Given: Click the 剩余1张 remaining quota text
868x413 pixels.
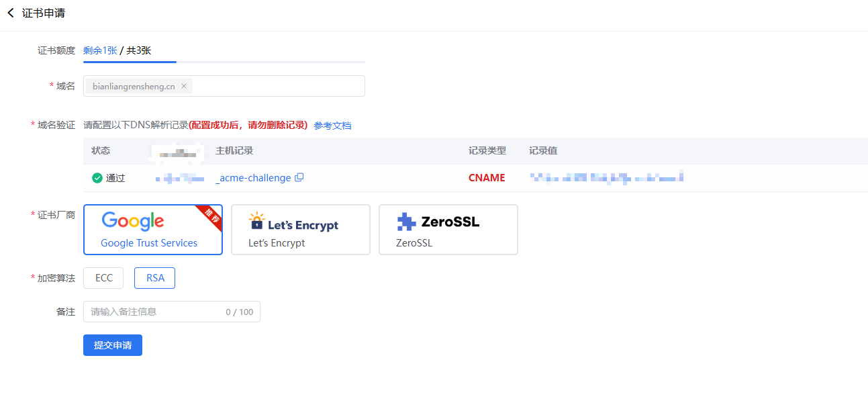Looking at the screenshot, I should point(100,50).
